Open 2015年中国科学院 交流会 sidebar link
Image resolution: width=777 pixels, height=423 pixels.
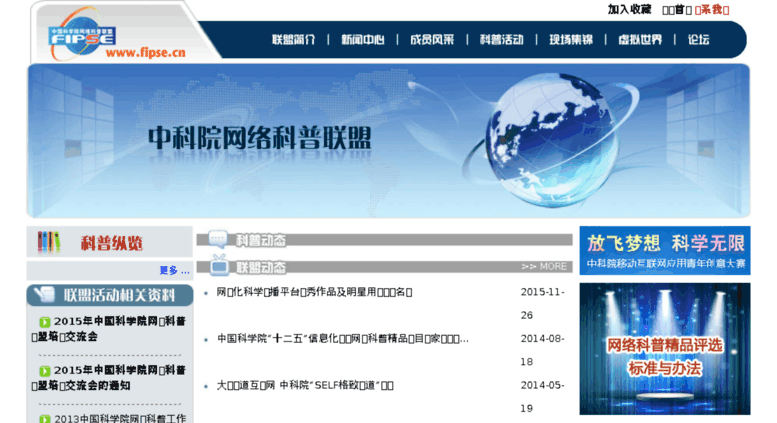pyautogui.click(x=109, y=329)
